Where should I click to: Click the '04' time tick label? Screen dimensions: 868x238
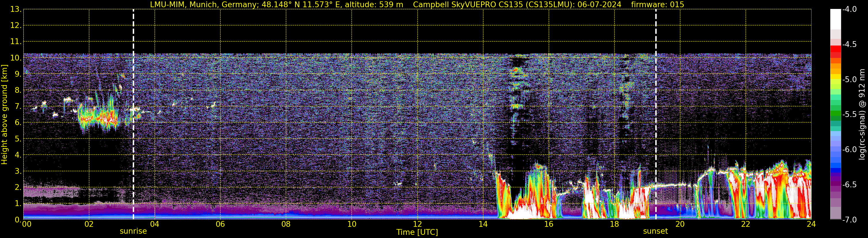tap(155, 224)
